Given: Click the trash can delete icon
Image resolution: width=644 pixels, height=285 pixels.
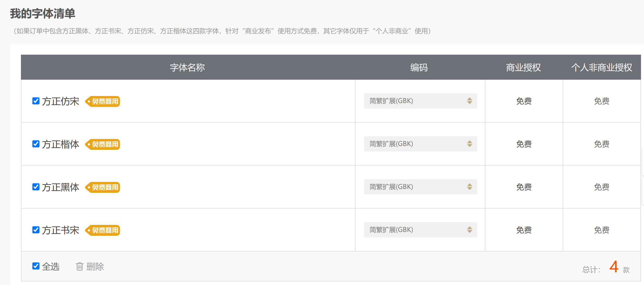Looking at the screenshot, I should 79,267.
